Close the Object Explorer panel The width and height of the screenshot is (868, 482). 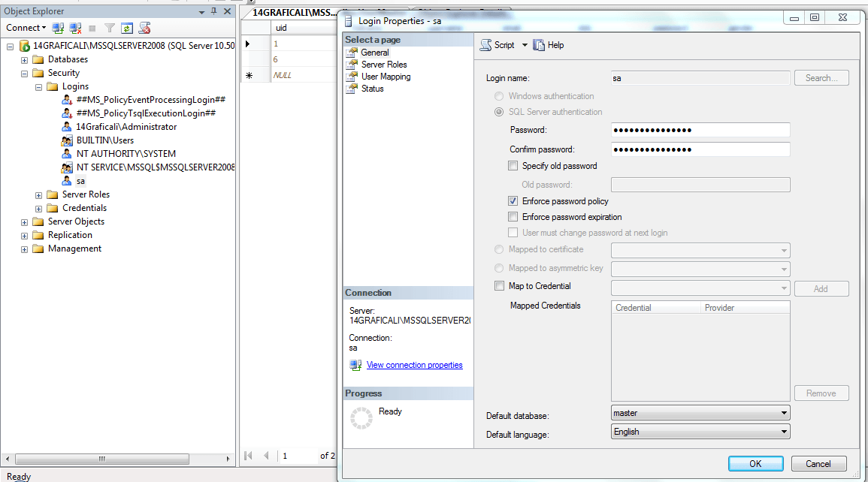227,11
